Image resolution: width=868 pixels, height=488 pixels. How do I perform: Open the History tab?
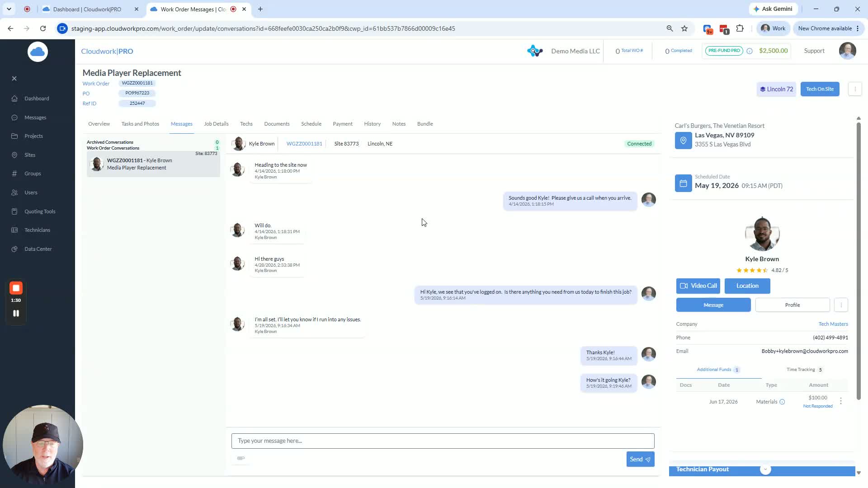pos(373,124)
